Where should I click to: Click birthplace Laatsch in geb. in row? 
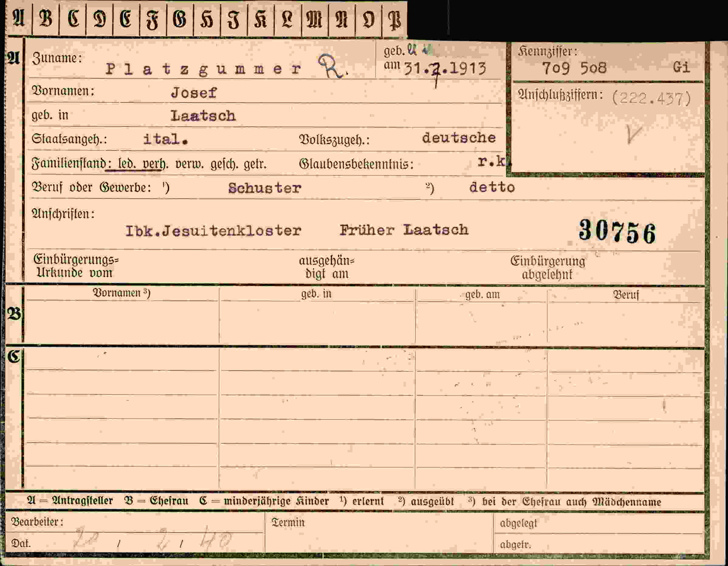203,116
